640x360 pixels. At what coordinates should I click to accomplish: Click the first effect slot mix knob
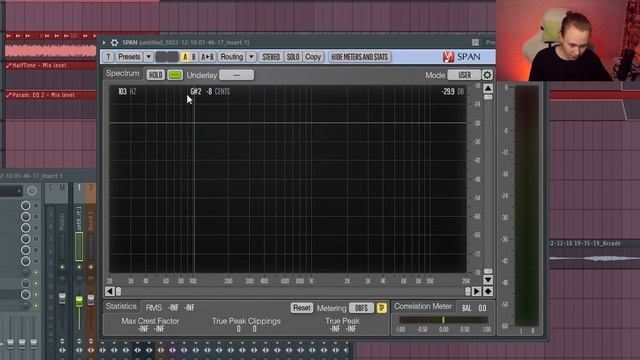click(x=25, y=205)
